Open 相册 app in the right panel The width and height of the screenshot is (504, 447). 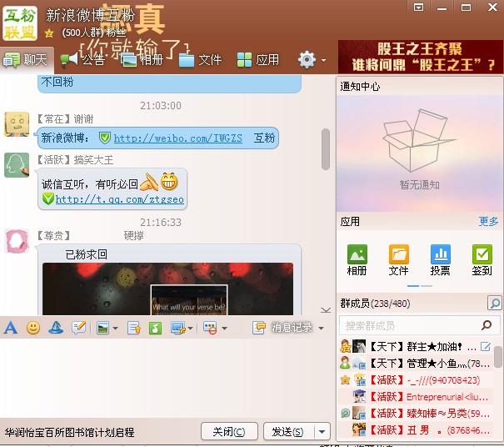click(x=357, y=259)
